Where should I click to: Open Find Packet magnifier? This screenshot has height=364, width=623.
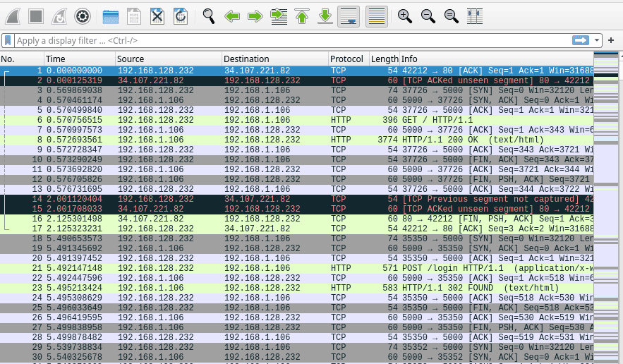(x=209, y=16)
